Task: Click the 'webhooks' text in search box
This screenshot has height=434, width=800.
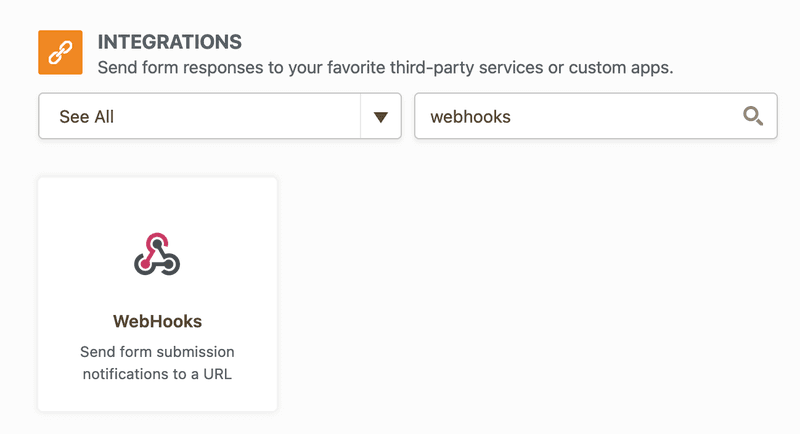Action: 470,117
